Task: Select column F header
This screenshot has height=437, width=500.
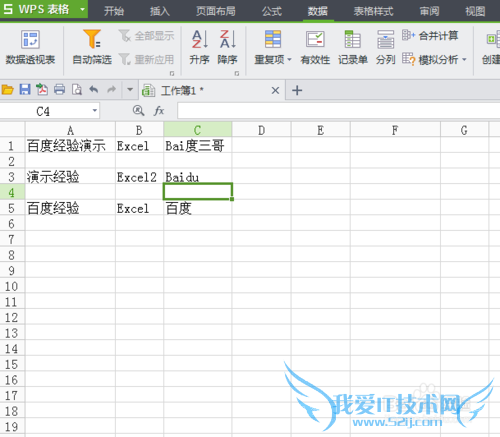Action: tap(395, 130)
